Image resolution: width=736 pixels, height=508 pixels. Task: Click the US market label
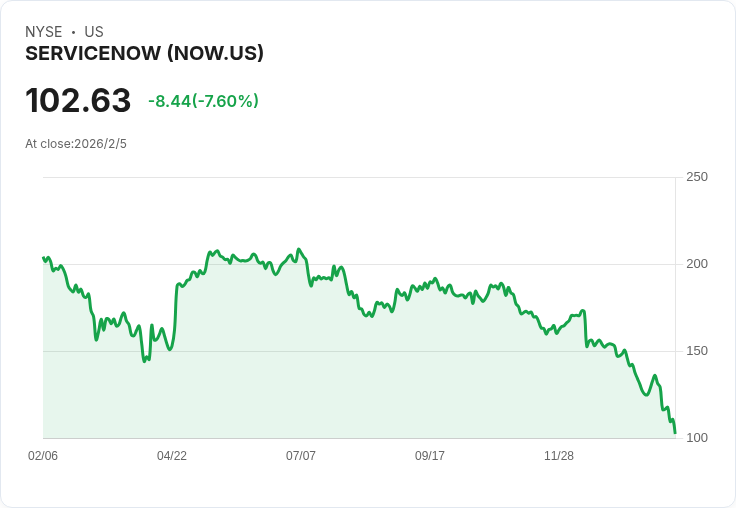(94, 32)
